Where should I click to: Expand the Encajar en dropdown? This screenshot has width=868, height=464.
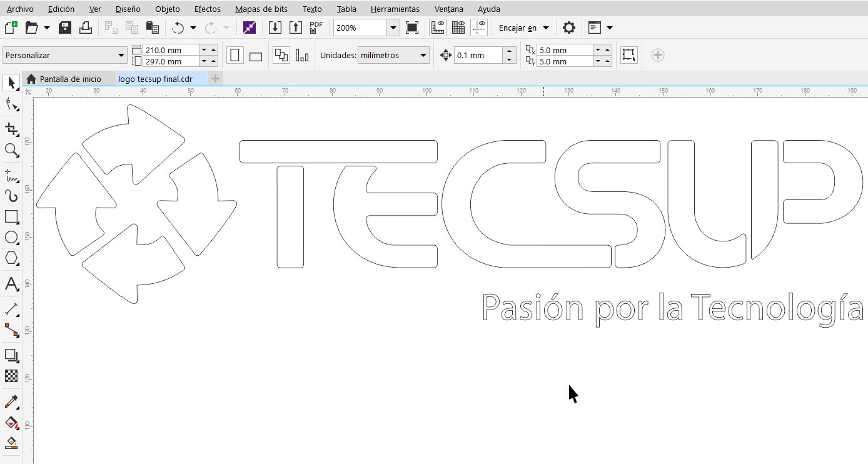pyautogui.click(x=546, y=28)
